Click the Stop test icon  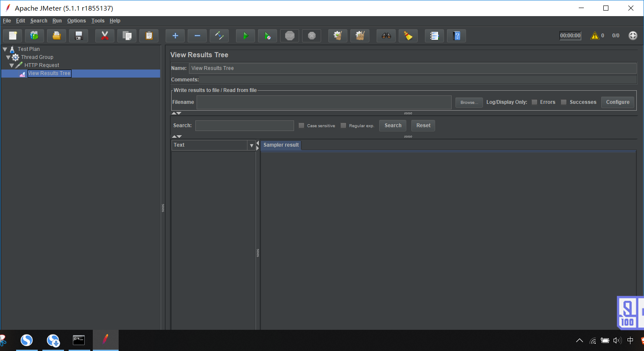(x=289, y=36)
